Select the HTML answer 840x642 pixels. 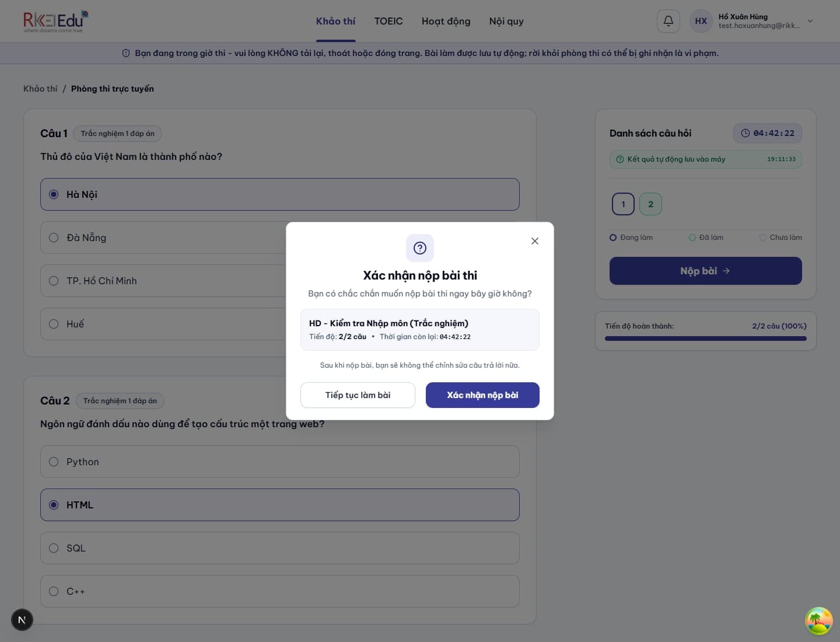tap(280, 505)
